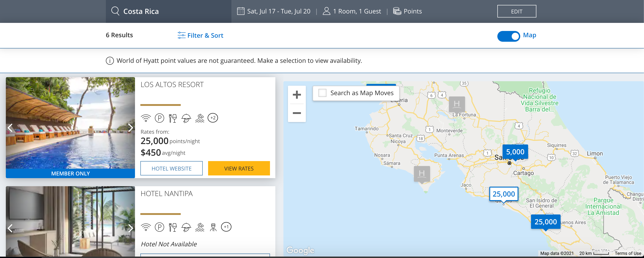644x258 pixels.
Task: Check the Search as Map Moves box
Action: point(322,93)
